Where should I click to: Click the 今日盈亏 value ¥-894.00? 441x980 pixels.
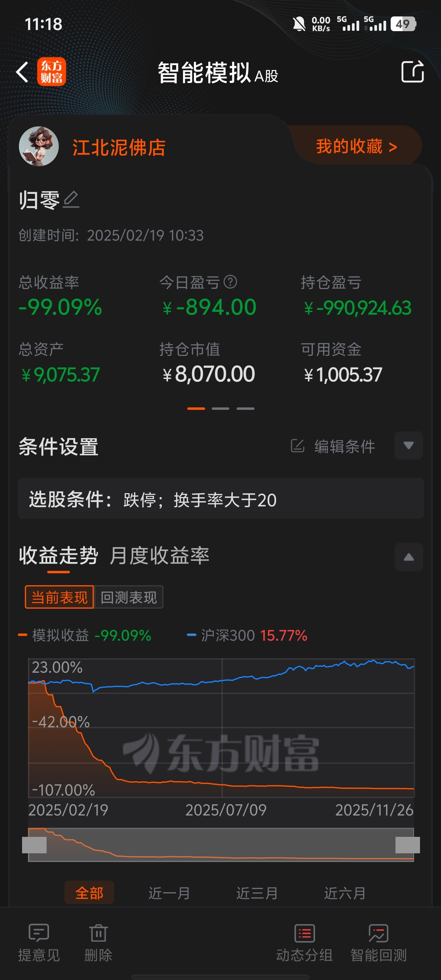coord(209,307)
